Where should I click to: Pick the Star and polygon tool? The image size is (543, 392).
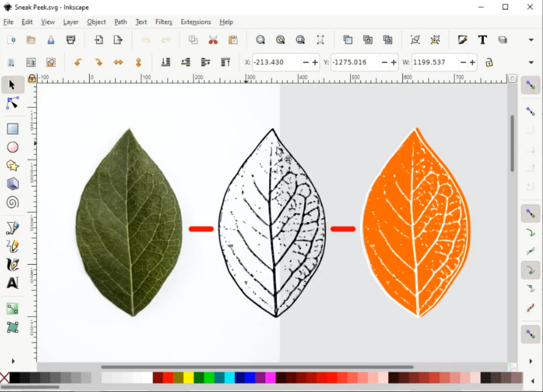[x=12, y=166]
